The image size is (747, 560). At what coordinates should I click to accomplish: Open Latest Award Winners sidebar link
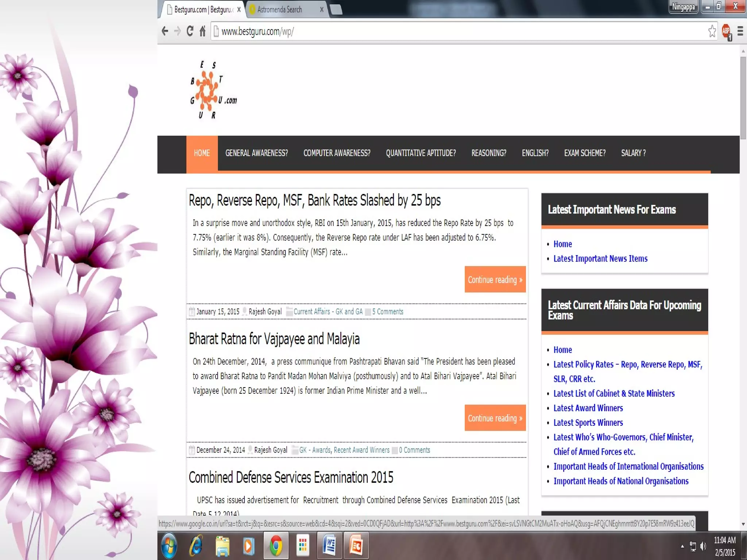pos(588,408)
